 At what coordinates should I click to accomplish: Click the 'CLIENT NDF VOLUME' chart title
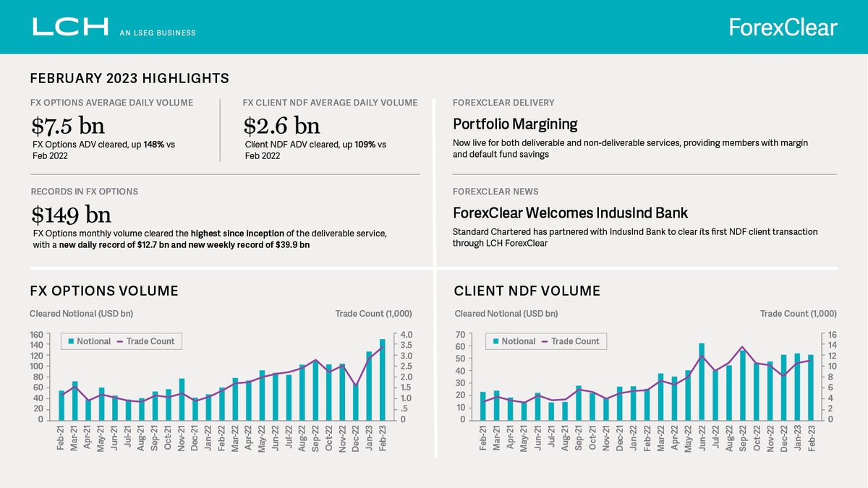[x=527, y=291]
